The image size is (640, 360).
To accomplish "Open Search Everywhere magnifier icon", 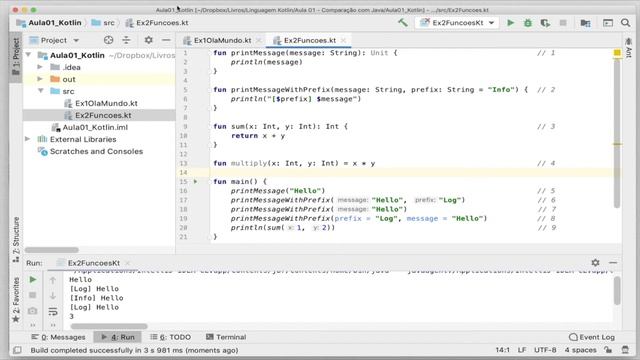I will click(625, 23).
